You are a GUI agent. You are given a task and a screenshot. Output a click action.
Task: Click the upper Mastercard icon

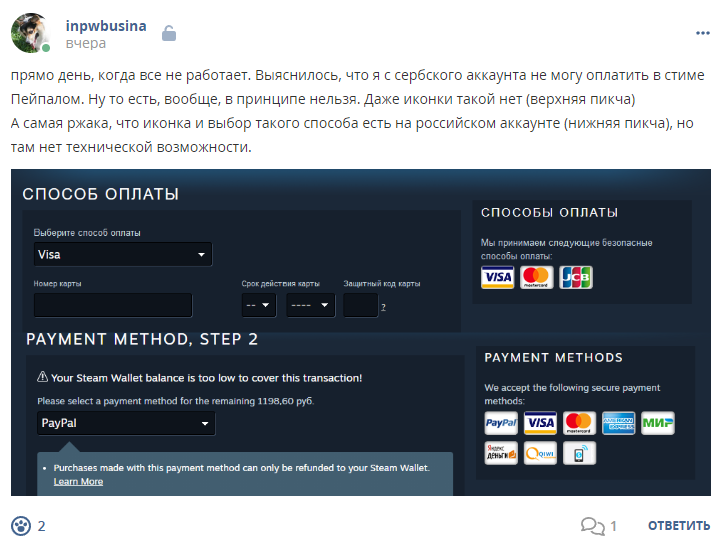(536, 277)
